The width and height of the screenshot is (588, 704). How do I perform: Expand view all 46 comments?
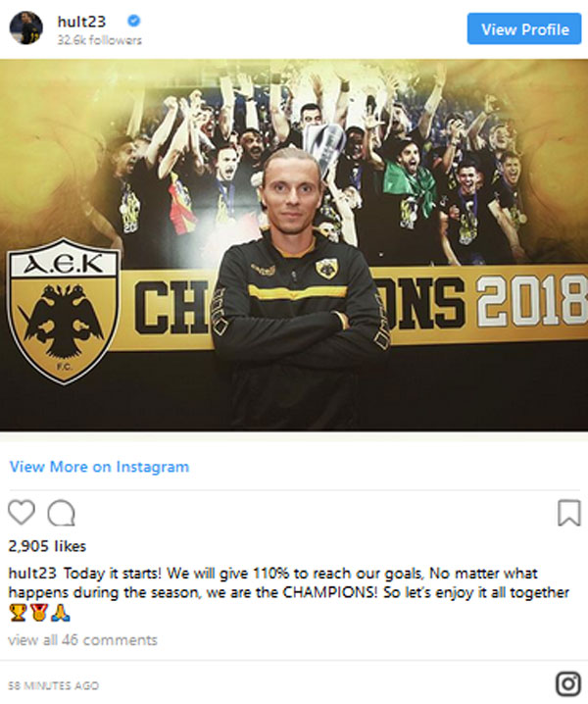click(x=82, y=640)
